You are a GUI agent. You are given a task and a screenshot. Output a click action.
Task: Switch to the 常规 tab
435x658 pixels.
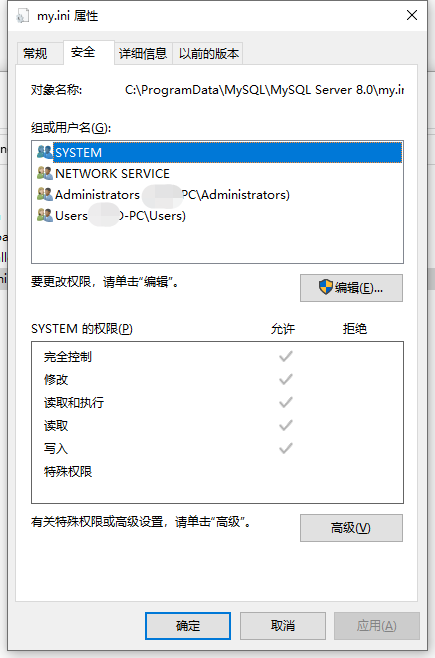(x=35, y=54)
